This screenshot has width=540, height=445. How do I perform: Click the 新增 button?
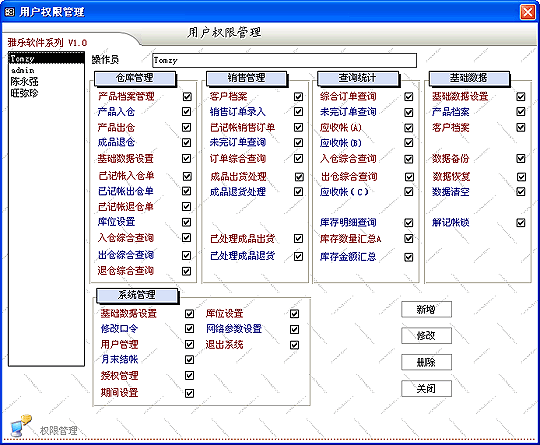(426, 310)
